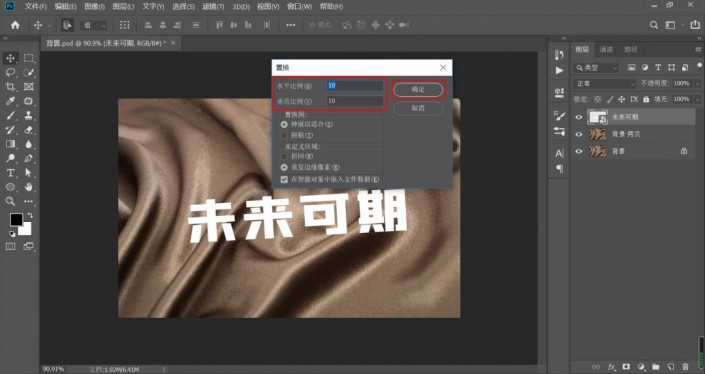
Task: Select the Dodge tool
Action: click(10, 158)
